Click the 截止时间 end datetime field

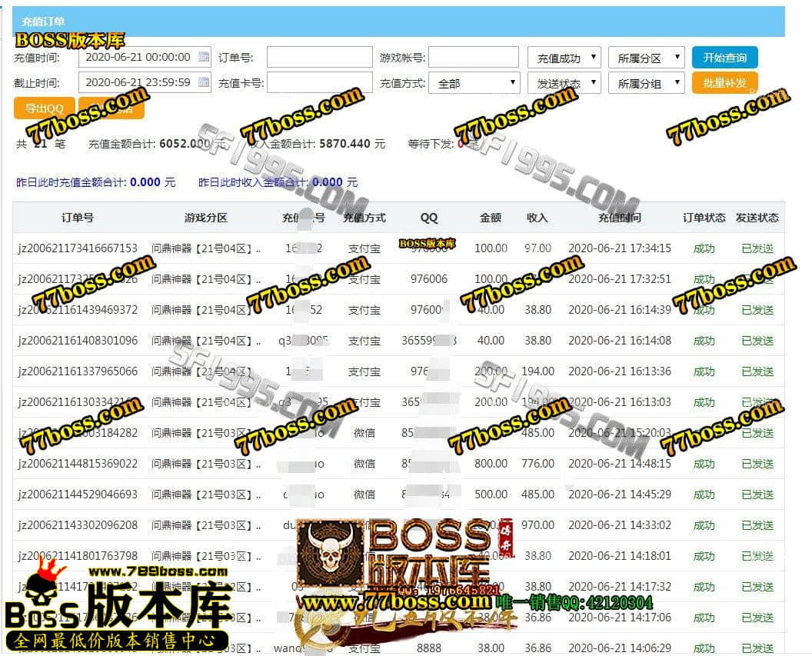138,82
